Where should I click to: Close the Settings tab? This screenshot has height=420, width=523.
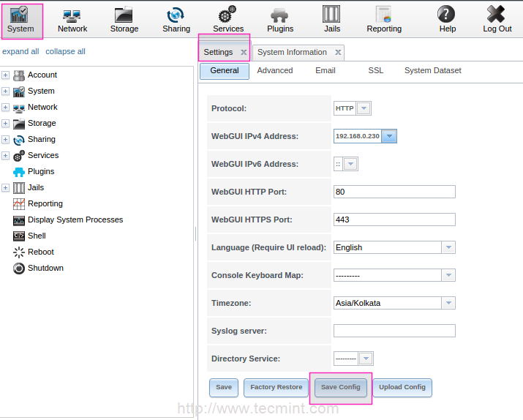[244, 53]
